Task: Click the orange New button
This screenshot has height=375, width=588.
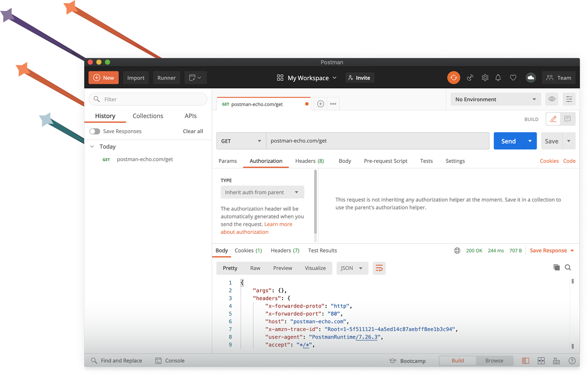Action: point(104,78)
